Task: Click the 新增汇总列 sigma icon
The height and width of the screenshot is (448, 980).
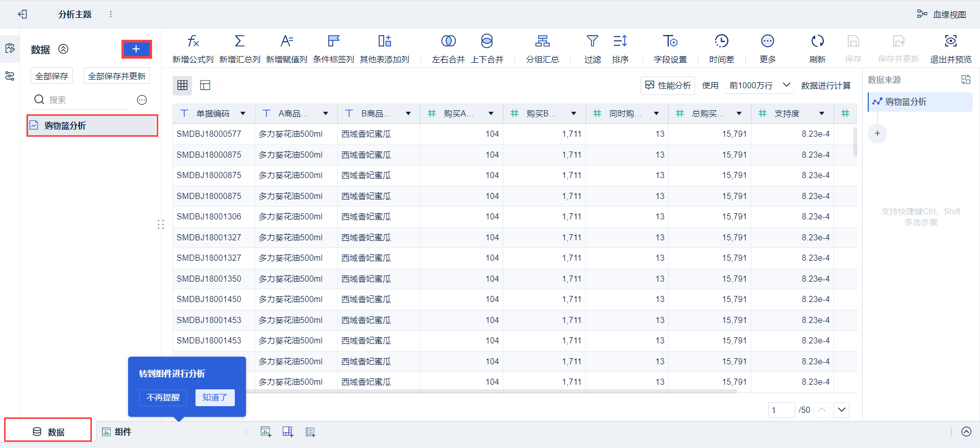Action: pos(239,41)
